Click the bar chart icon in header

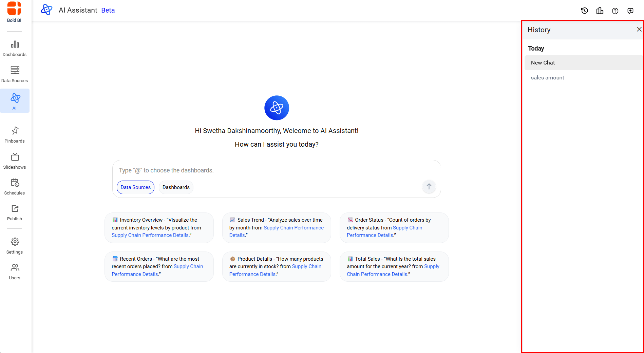point(600,11)
